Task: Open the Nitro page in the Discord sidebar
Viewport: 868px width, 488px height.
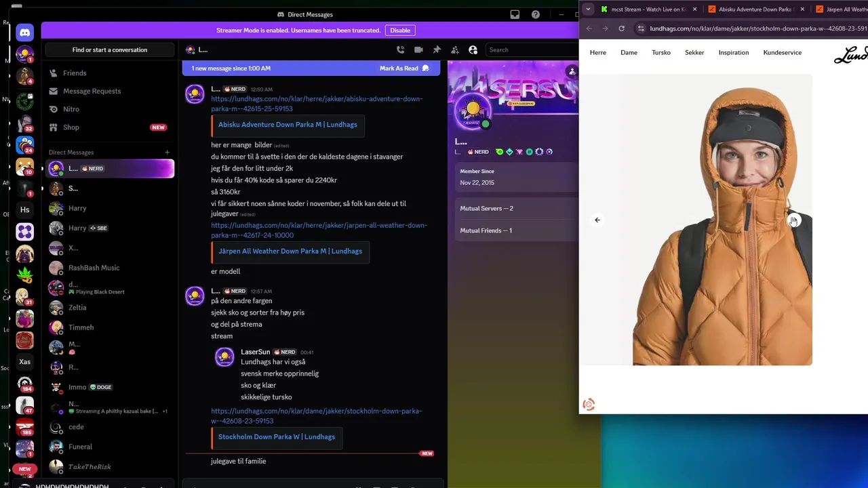Action: (x=71, y=109)
